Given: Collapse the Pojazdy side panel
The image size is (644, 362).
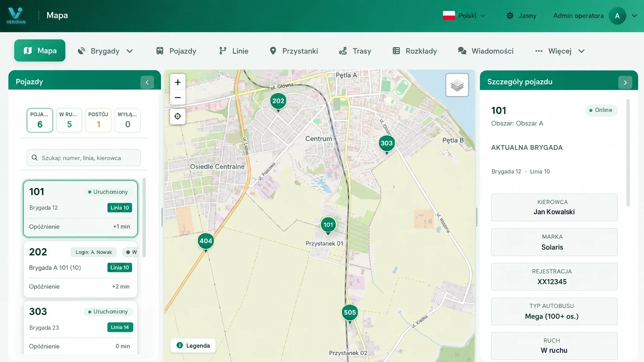Looking at the screenshot, I should tap(147, 82).
